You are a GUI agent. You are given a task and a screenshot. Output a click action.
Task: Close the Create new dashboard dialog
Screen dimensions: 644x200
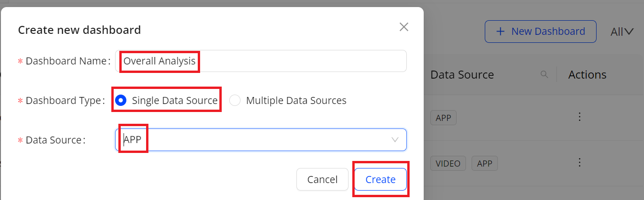click(x=403, y=27)
